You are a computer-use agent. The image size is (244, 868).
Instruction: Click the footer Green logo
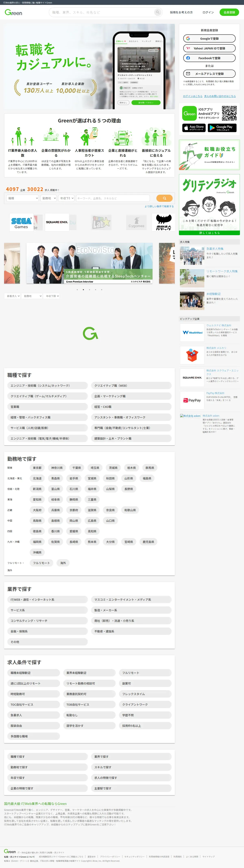pos(10,851)
